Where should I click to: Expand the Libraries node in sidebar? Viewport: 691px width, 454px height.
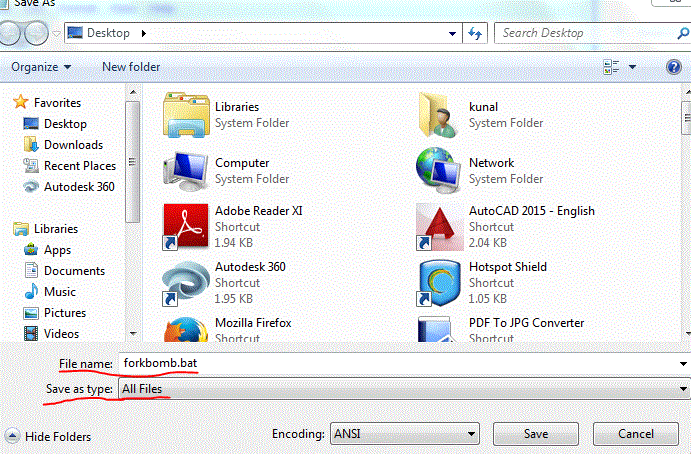point(56,229)
